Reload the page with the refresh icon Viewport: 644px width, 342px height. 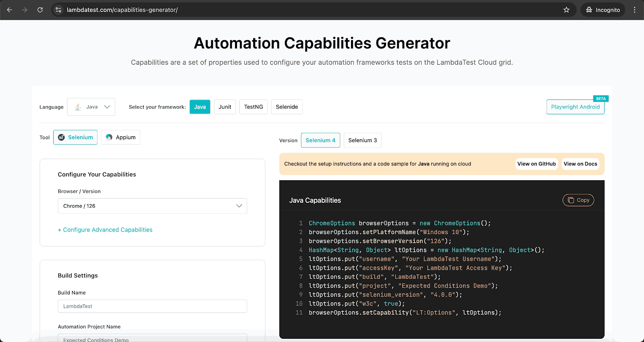[x=40, y=10]
